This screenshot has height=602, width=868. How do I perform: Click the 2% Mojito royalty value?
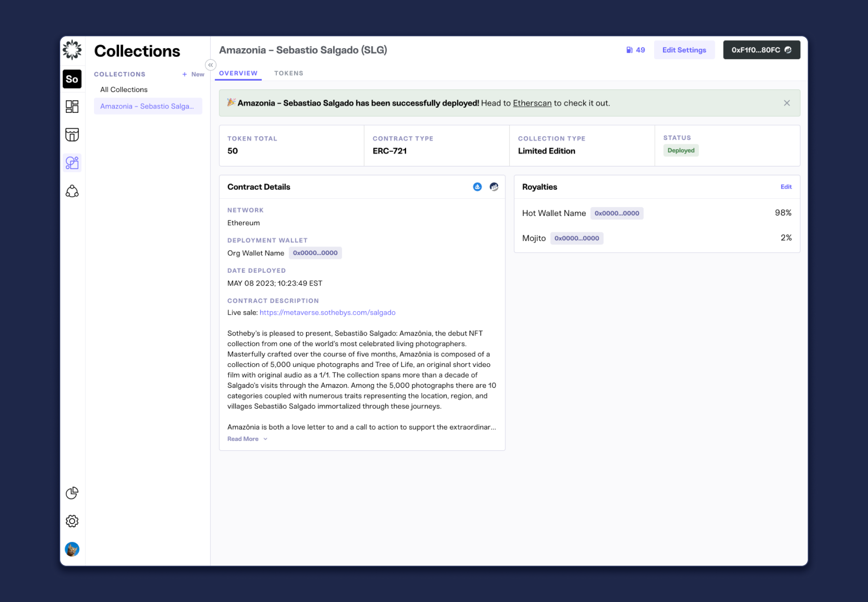tap(786, 238)
